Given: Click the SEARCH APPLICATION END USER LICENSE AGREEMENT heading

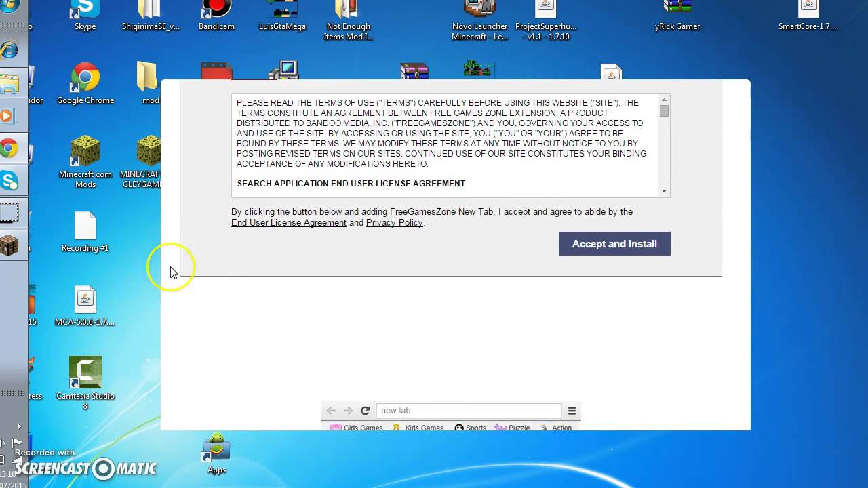Looking at the screenshot, I should 351,184.
